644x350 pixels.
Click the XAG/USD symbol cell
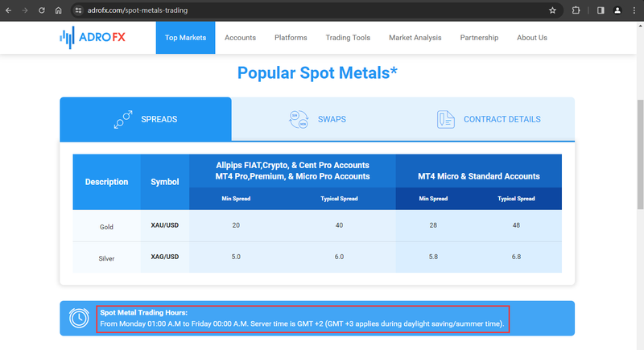tap(165, 257)
